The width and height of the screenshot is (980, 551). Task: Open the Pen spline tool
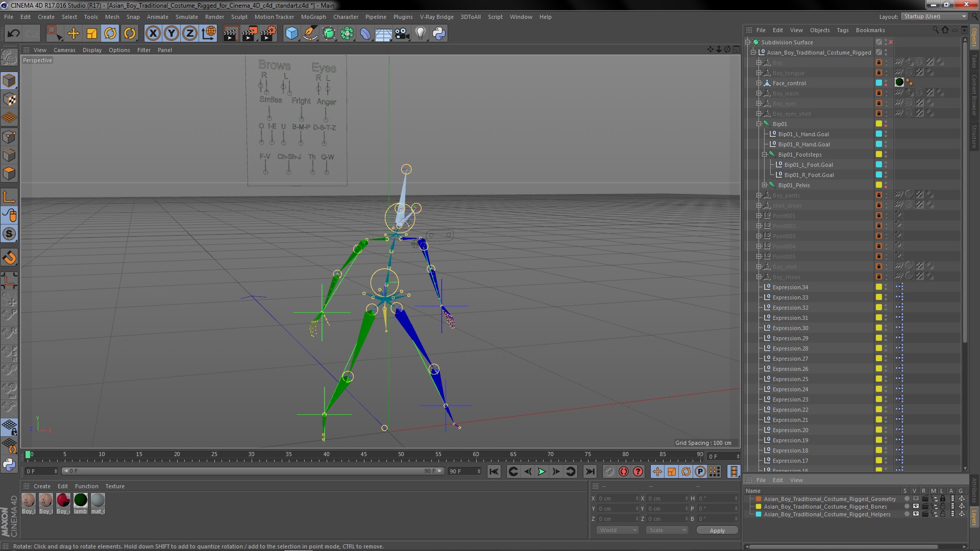[x=310, y=34]
